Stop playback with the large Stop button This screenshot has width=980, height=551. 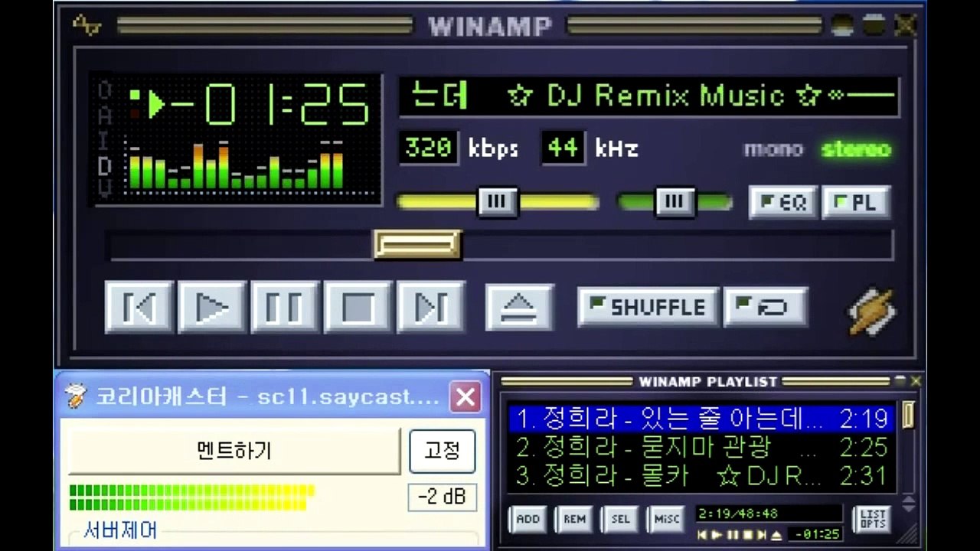coord(358,308)
